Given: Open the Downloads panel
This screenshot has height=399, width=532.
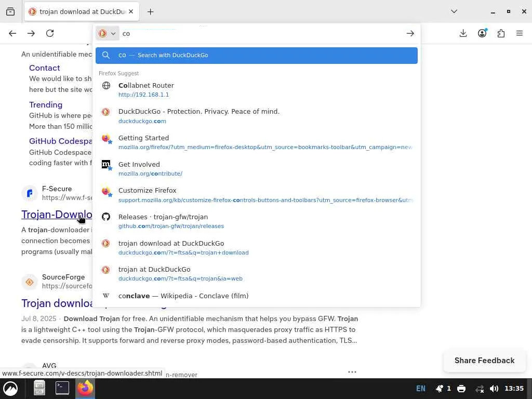Looking at the screenshot, I should [x=463, y=33].
